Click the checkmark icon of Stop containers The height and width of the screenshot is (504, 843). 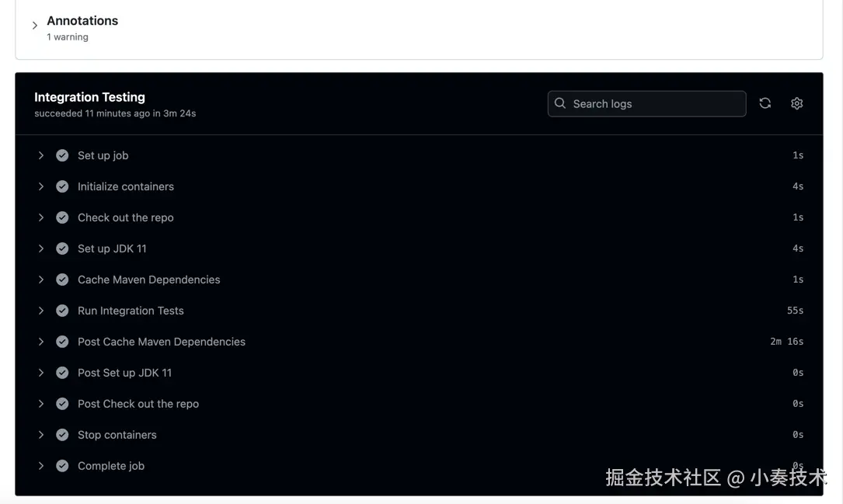[62, 435]
